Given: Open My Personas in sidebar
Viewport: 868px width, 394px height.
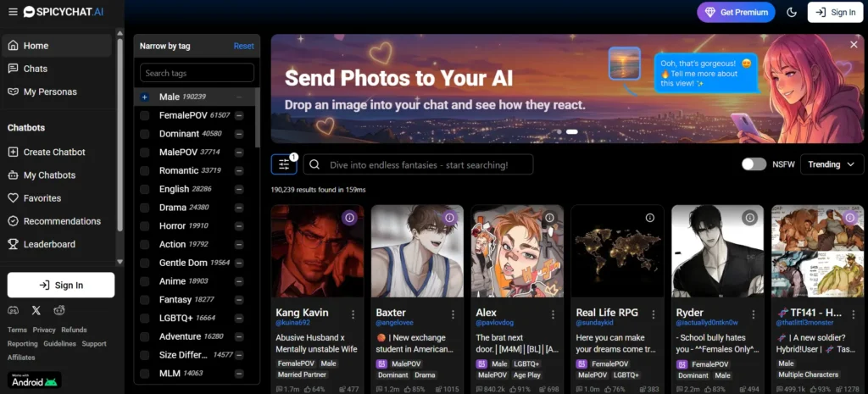Looking at the screenshot, I should coord(57,92).
